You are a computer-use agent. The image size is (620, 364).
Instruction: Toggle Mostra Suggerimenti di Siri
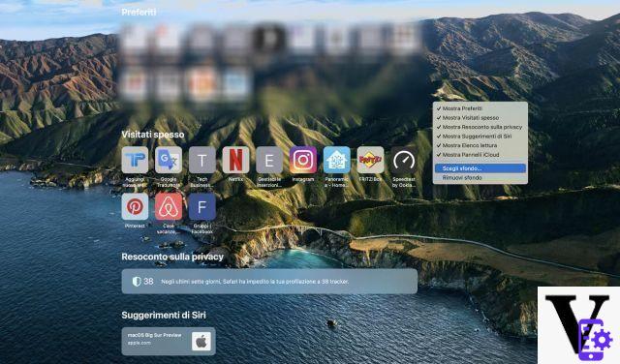[480, 136]
